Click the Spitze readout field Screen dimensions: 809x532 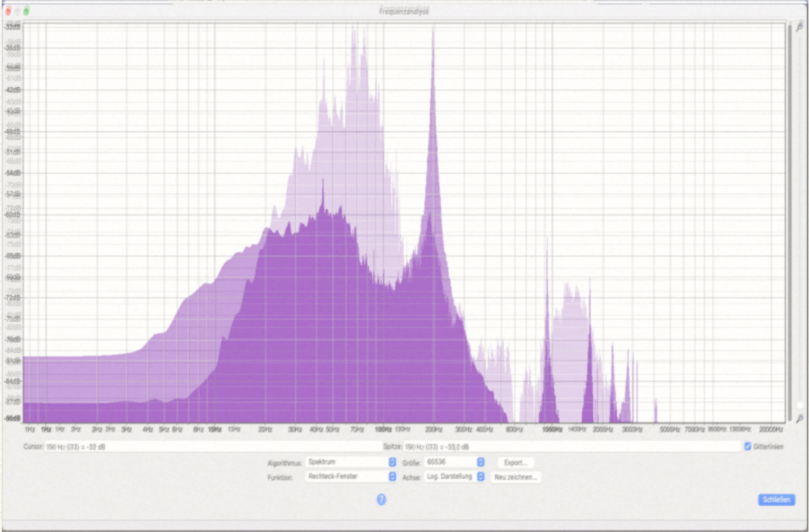tap(569, 447)
